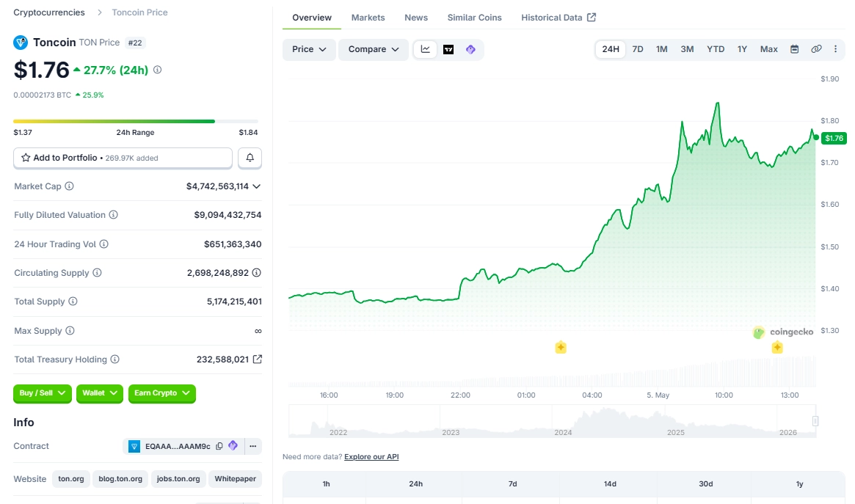The height and width of the screenshot is (504, 855).
Task: Open the ton.org website link
Action: point(71,479)
